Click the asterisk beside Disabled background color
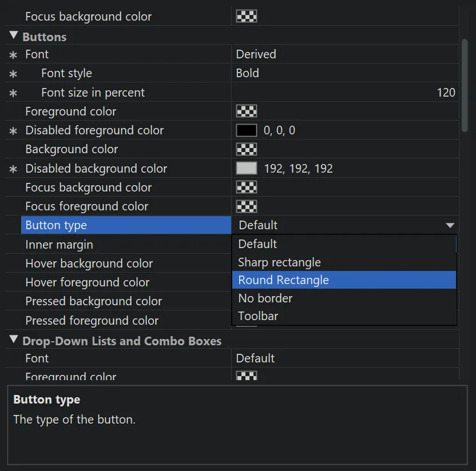The image size is (476, 471). [x=13, y=170]
